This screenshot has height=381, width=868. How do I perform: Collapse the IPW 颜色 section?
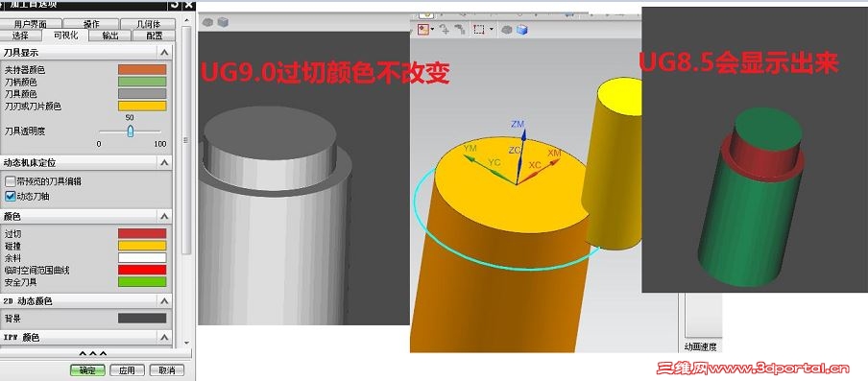pyautogui.click(x=164, y=337)
